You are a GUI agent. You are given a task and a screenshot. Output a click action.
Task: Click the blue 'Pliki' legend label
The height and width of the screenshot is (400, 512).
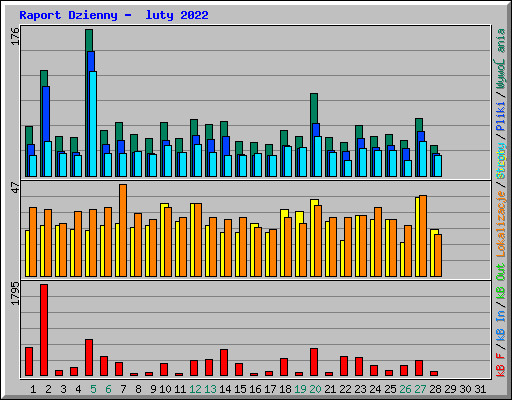click(501, 116)
